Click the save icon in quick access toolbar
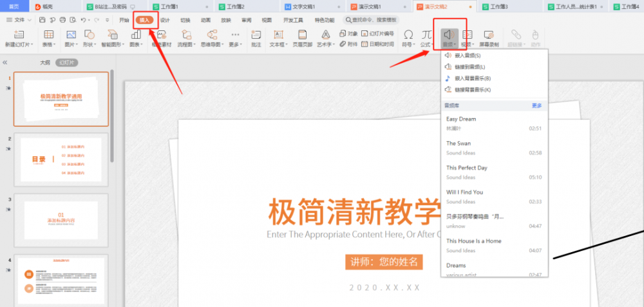 pos(42,20)
